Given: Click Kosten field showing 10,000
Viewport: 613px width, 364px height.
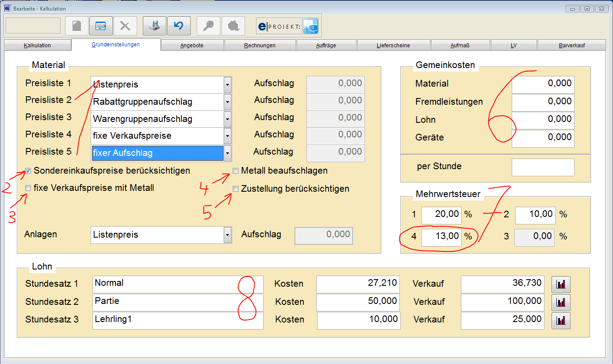Looking at the screenshot, I should point(359,321).
